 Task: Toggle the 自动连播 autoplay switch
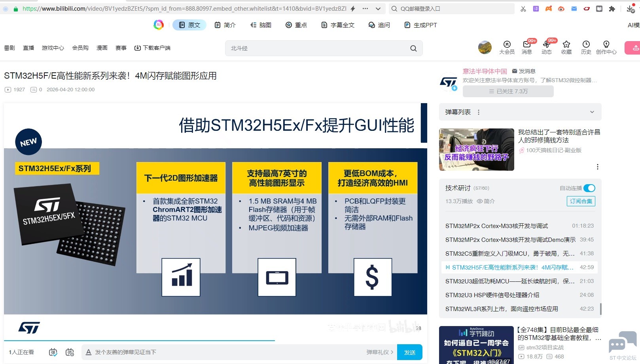coord(589,188)
